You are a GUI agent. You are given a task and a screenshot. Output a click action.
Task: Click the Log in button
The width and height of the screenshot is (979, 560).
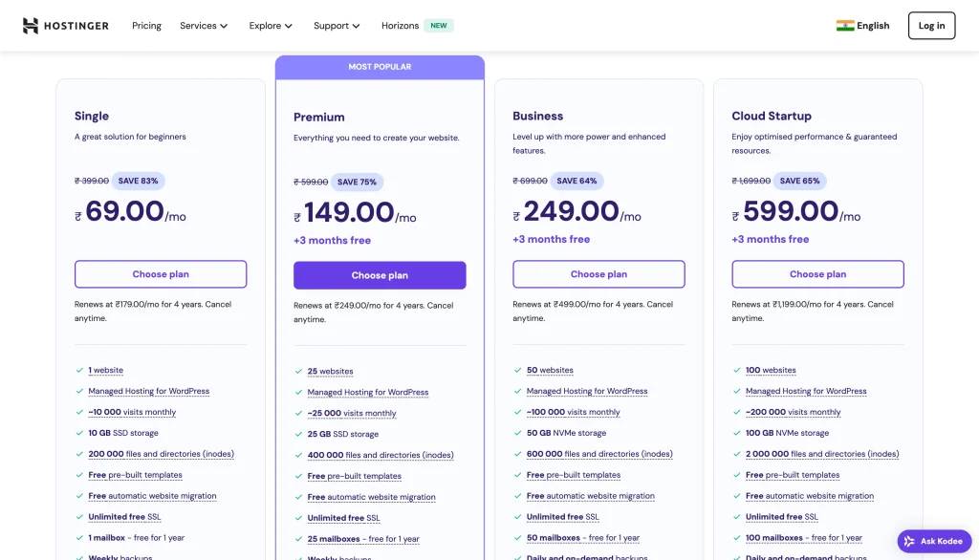coord(930,26)
